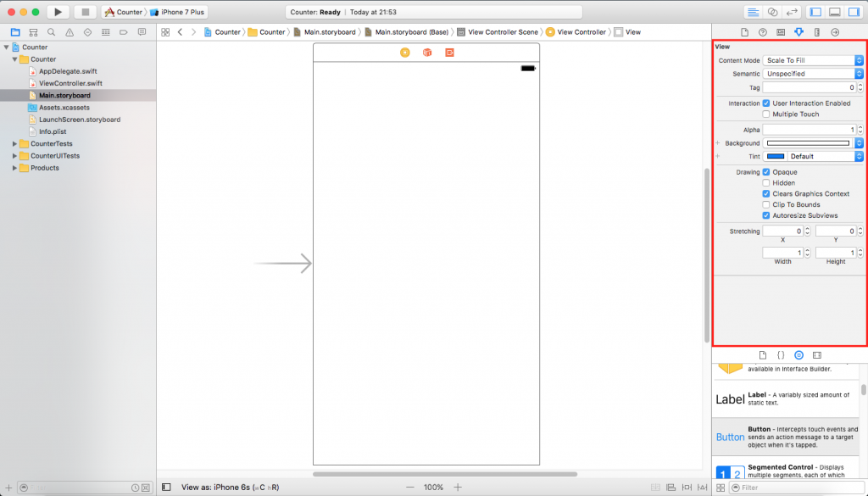The image size is (868, 496).
Task: Show the Object library tab
Action: tap(798, 354)
